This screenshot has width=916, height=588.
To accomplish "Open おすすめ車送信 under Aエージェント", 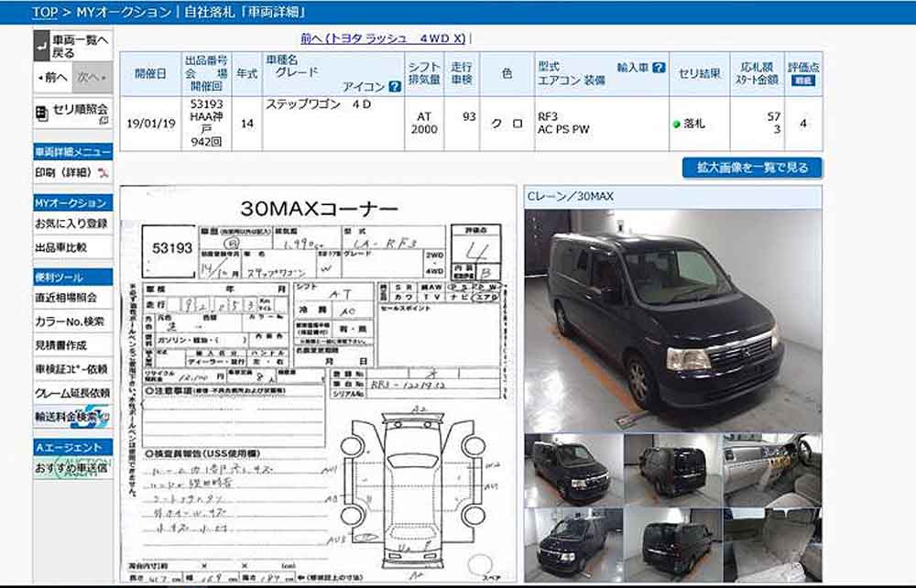I will coord(73,468).
